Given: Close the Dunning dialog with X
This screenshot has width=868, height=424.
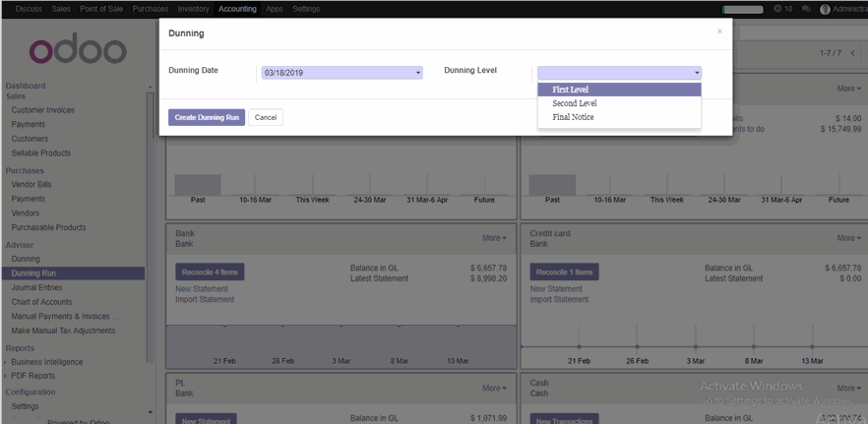Looking at the screenshot, I should (719, 31).
